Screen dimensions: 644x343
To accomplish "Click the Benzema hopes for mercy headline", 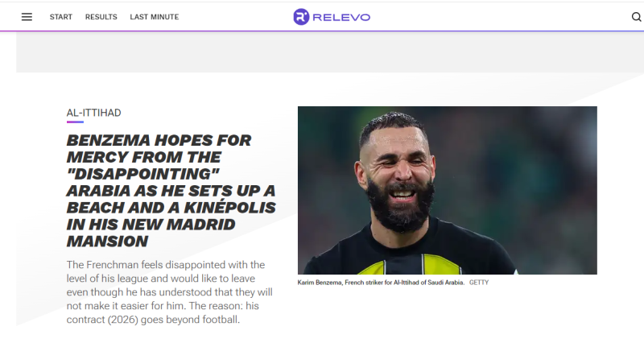I will [x=171, y=191].
